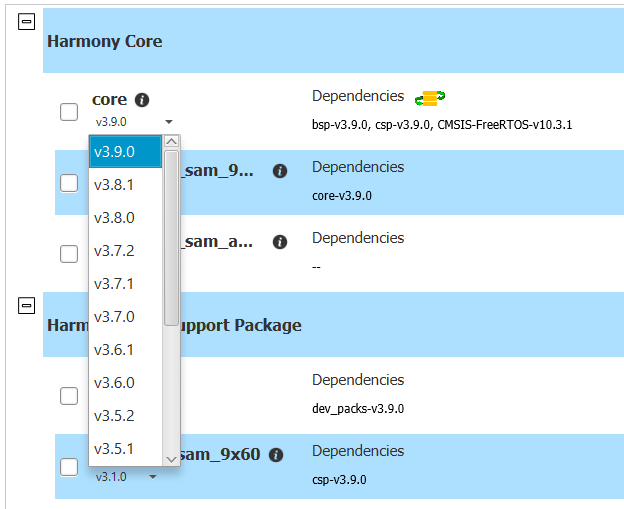Collapse the Harmony Core section
The image size is (624, 509).
point(26,21)
